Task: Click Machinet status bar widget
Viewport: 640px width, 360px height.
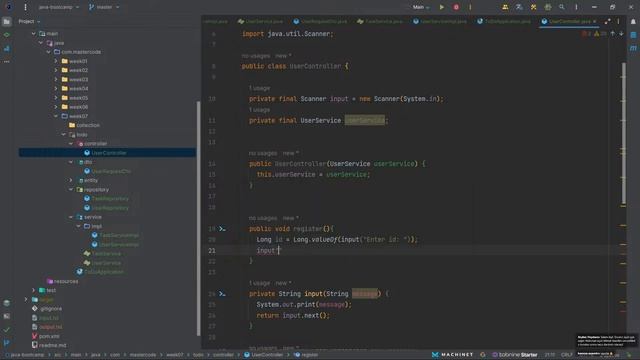Action: point(453,355)
